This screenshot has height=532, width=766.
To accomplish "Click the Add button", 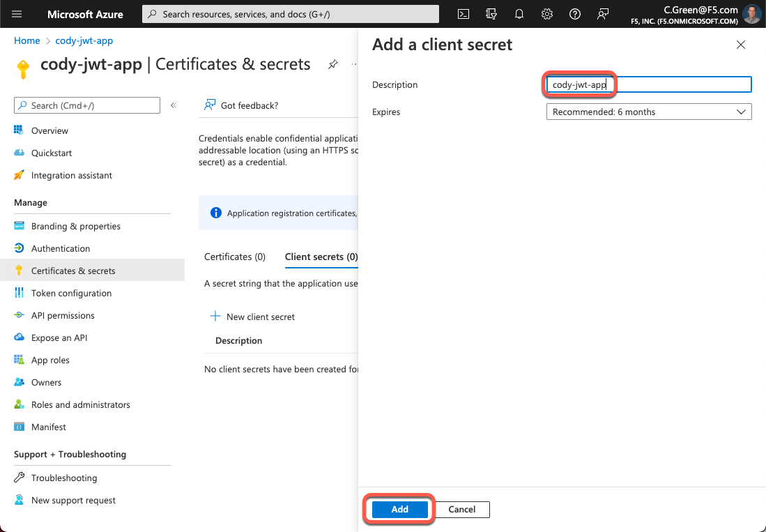I will coord(399,510).
